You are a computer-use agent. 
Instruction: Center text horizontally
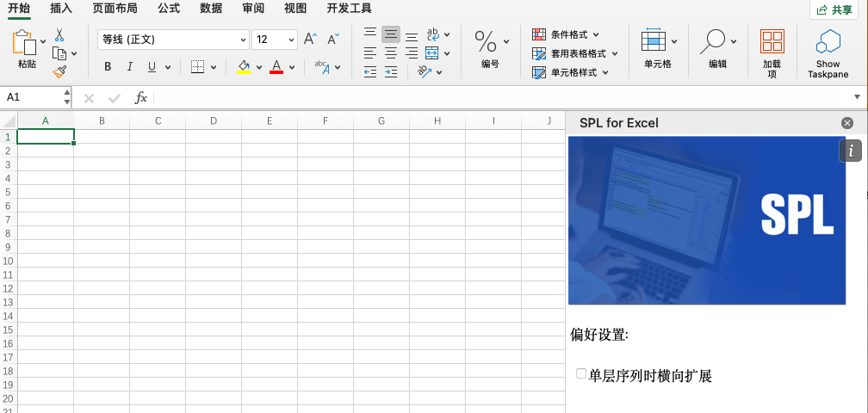(x=391, y=53)
